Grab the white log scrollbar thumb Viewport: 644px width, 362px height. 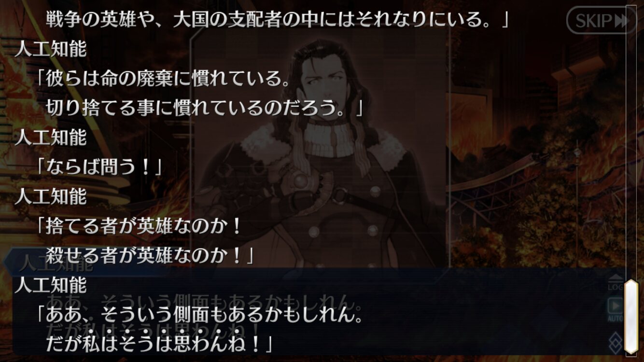coord(631,316)
